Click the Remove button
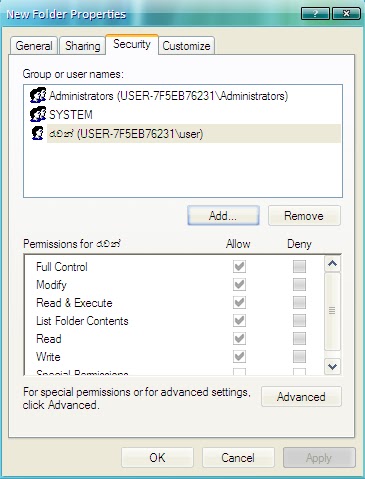Screen dimensions: 365x479 click(304, 216)
